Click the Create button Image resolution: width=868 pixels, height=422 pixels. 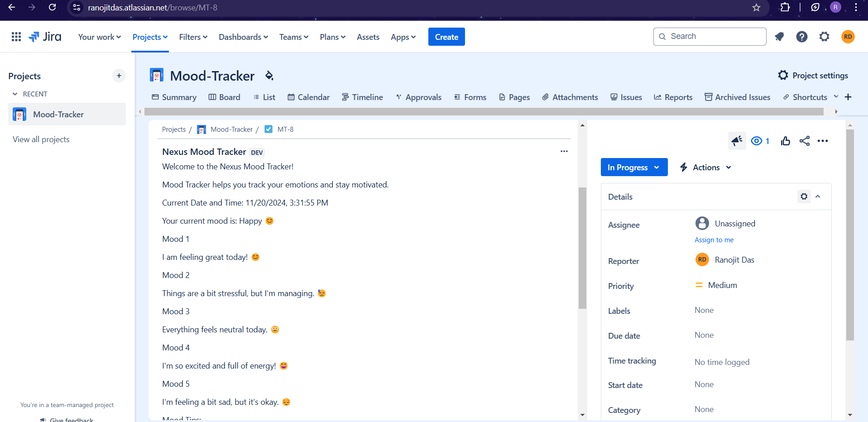coord(446,37)
